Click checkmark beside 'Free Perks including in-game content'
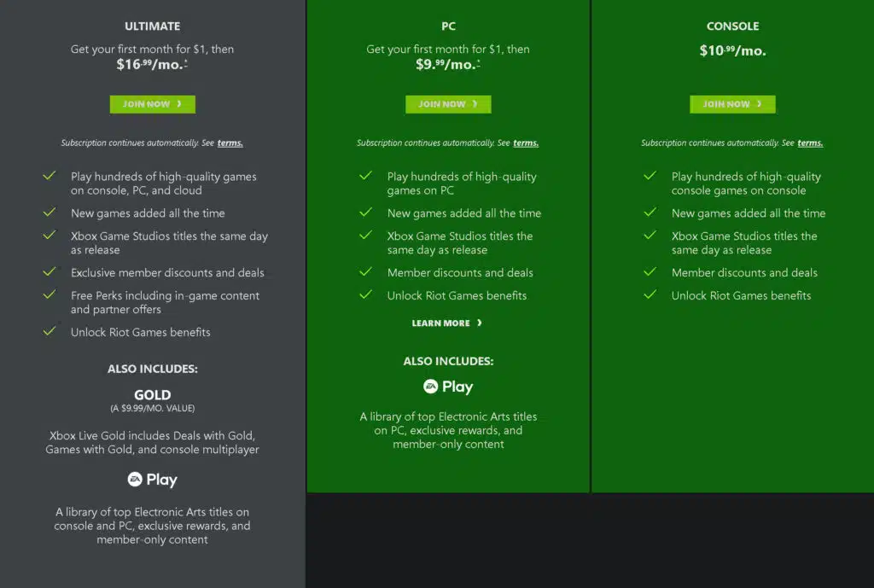874x588 pixels. tap(50, 294)
